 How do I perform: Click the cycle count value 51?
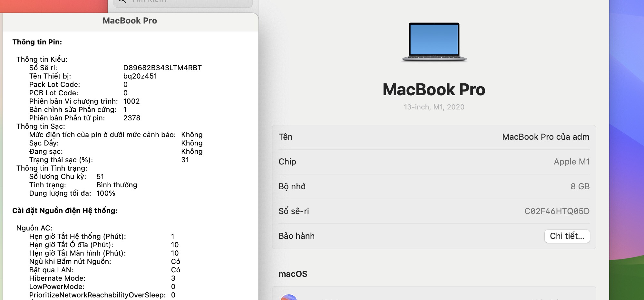[x=100, y=176]
